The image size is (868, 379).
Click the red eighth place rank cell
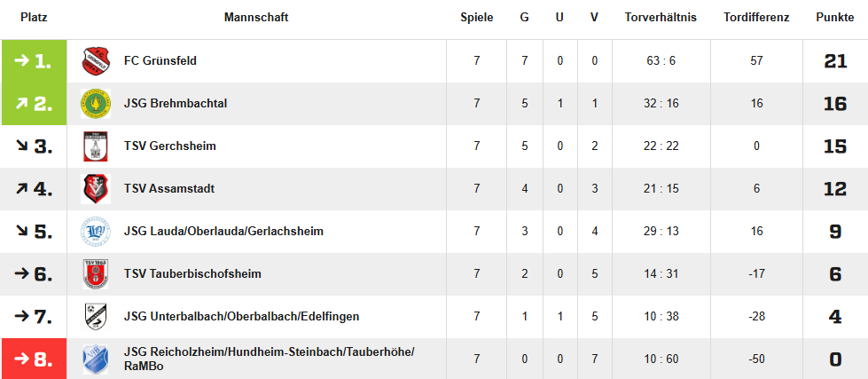[x=34, y=359]
